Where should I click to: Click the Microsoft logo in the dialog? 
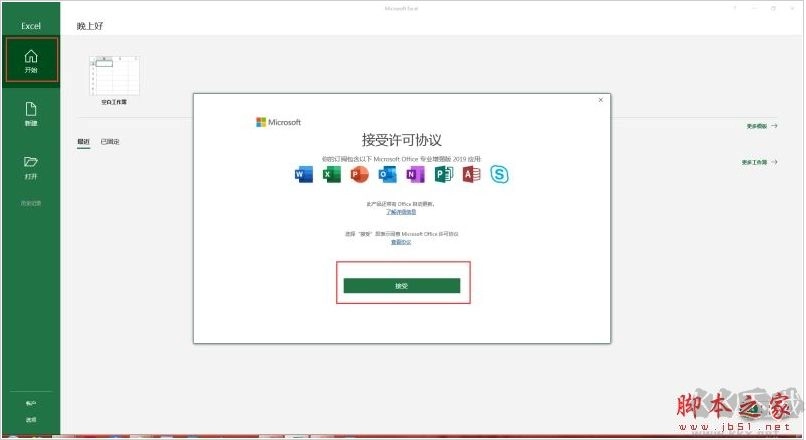tap(278, 122)
